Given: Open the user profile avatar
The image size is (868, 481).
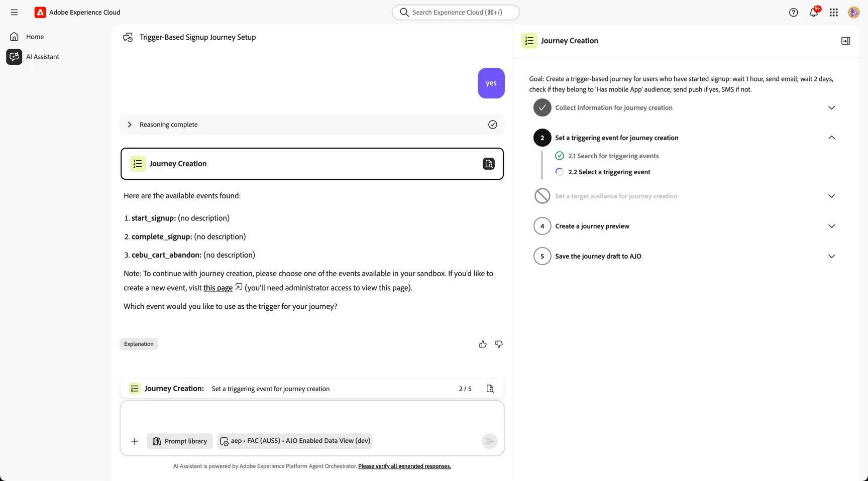Looking at the screenshot, I should (x=853, y=13).
